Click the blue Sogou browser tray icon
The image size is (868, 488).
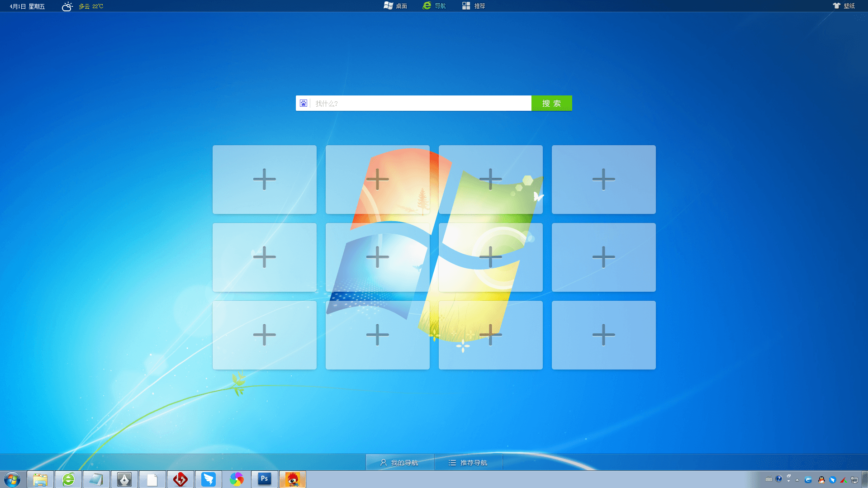click(x=808, y=480)
